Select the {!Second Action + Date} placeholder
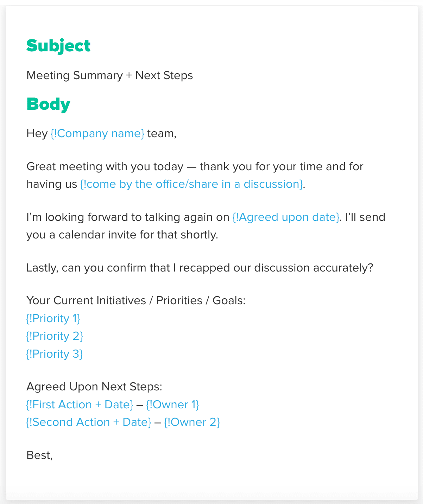This screenshot has width=423, height=504. click(x=89, y=422)
